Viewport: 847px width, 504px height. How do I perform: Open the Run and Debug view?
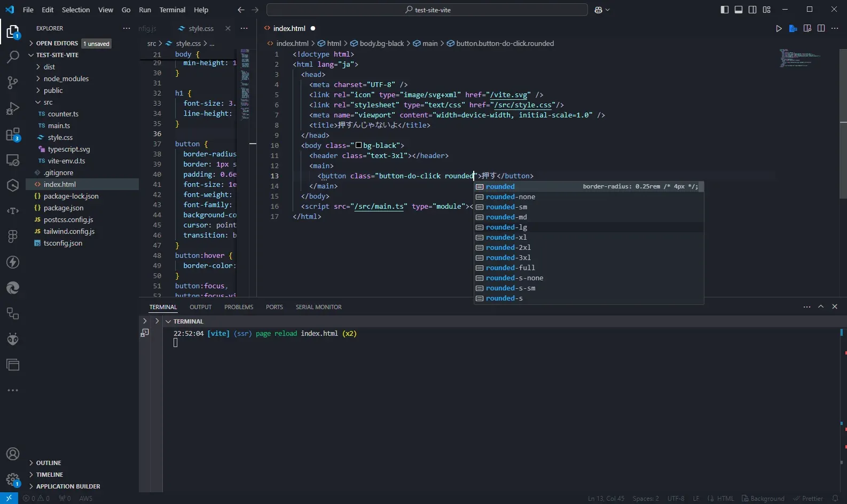(13, 108)
